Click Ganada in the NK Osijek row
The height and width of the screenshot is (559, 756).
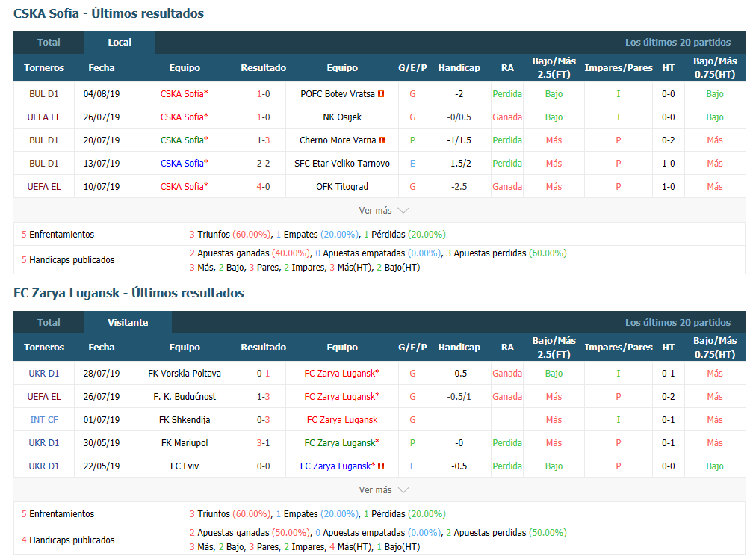point(507,117)
